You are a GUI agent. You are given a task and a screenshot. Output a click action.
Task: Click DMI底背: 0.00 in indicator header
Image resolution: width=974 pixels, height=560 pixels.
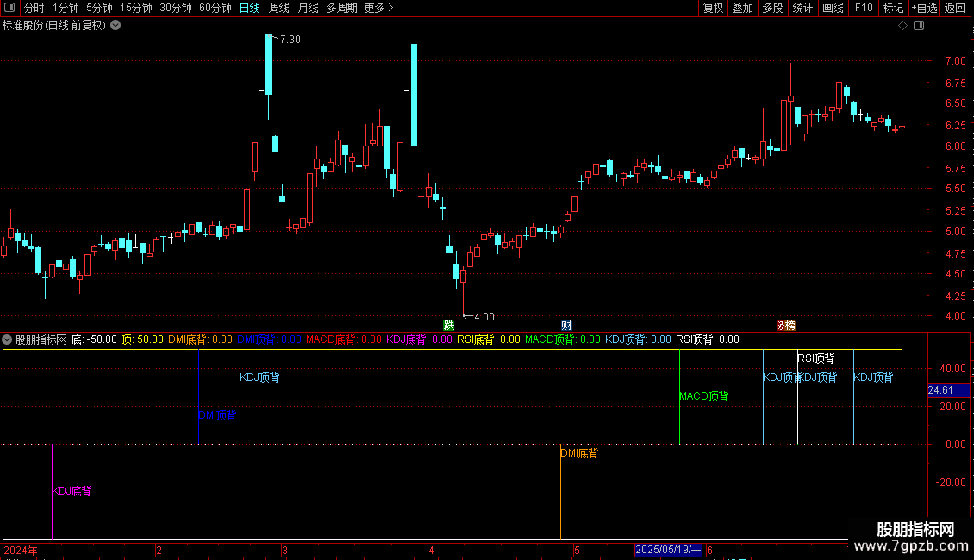[200, 339]
